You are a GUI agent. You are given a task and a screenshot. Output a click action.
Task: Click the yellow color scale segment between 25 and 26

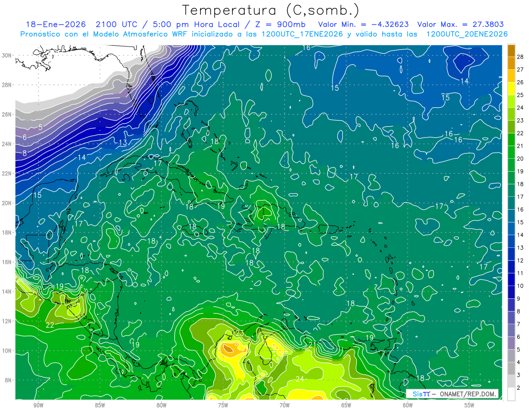(x=511, y=89)
